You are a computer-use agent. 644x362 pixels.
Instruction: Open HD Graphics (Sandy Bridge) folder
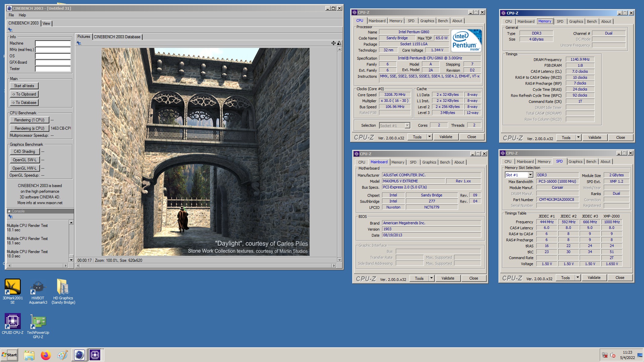click(x=63, y=291)
